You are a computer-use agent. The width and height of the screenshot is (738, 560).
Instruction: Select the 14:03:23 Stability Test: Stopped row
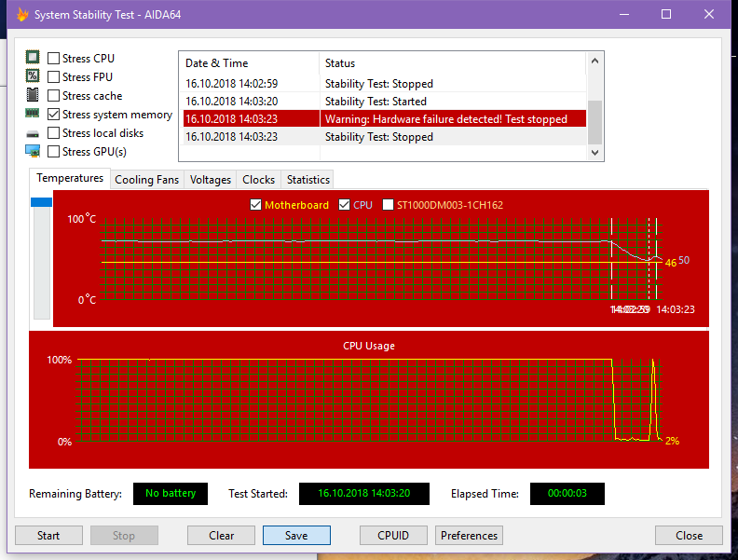385,136
